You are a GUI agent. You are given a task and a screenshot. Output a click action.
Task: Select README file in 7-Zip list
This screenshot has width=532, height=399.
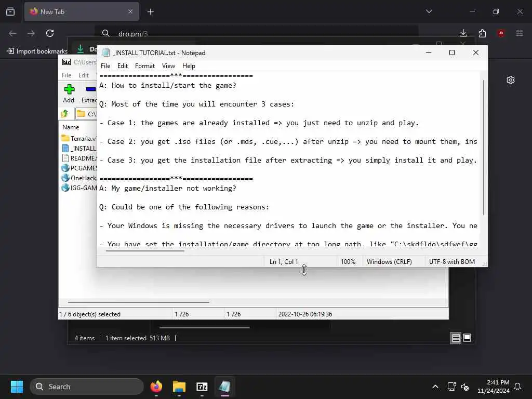[x=79, y=158]
